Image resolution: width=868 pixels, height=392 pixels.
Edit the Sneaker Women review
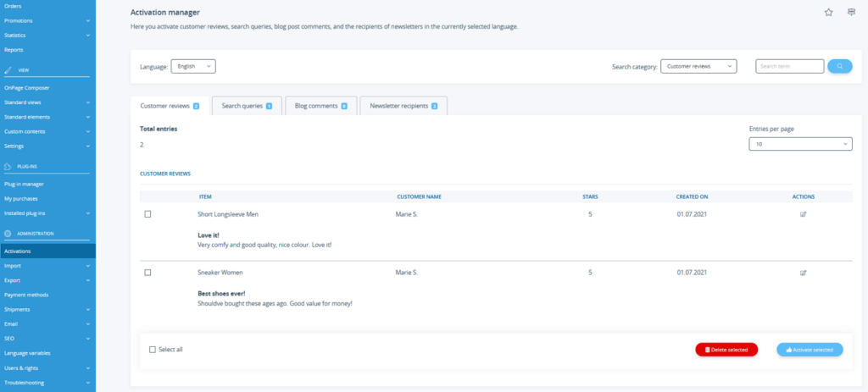(803, 273)
